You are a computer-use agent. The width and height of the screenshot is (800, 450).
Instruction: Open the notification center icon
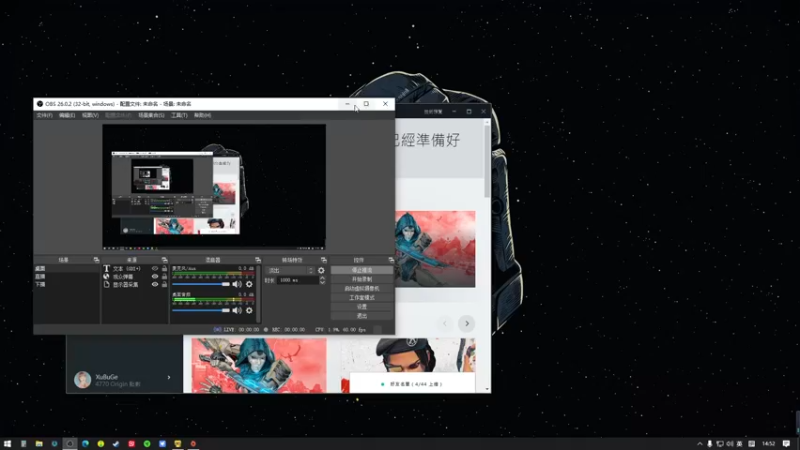click(786, 444)
